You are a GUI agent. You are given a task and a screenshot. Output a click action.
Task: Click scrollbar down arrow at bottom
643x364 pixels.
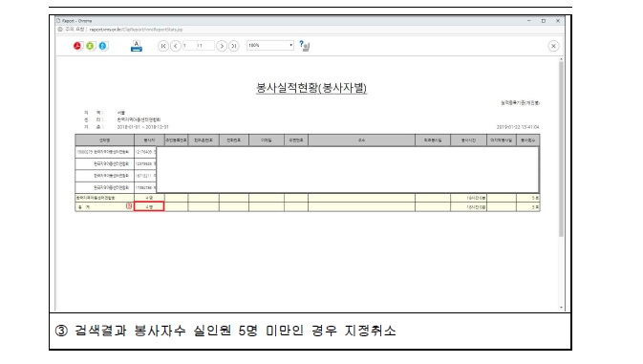tap(561, 308)
